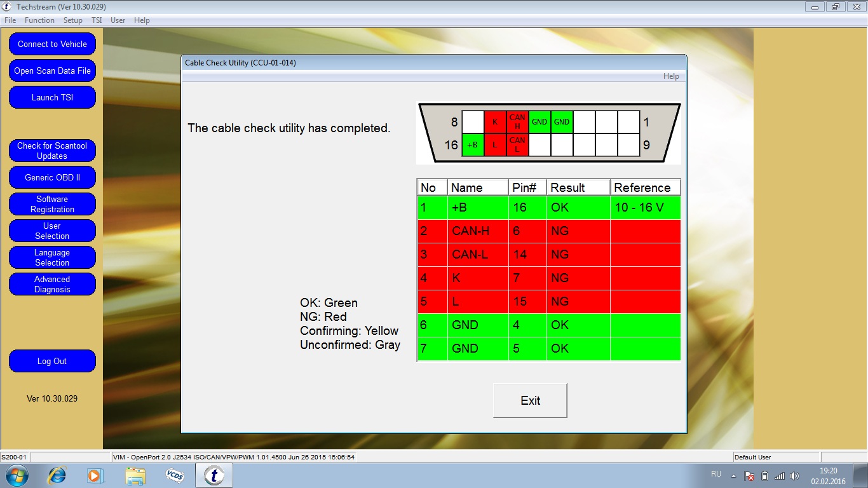
Task: Open the Action Center flag icon
Action: pos(749,475)
